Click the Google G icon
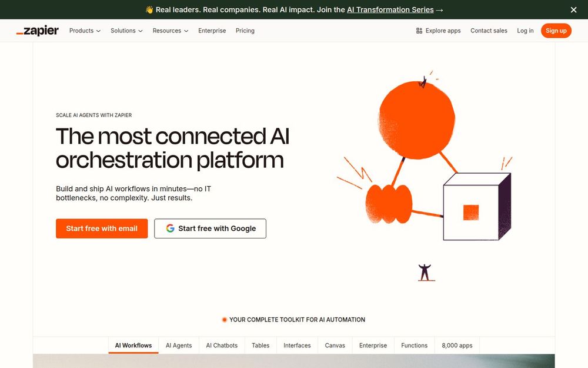This screenshot has height=368, width=588. 169,228
